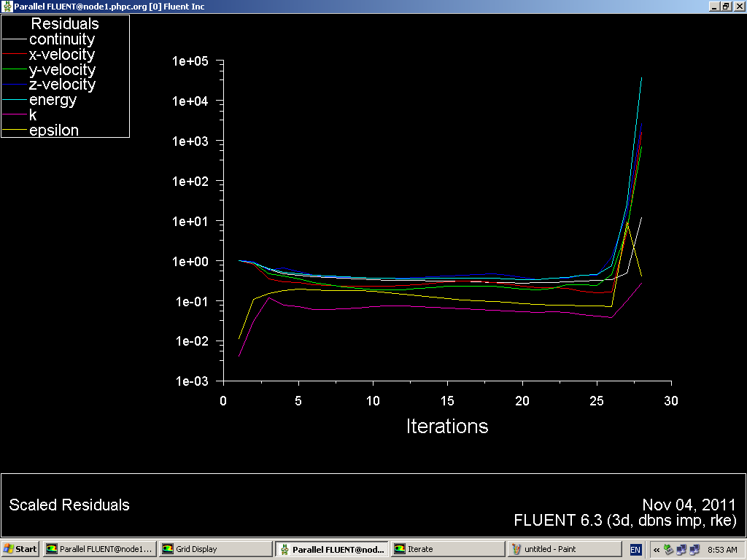Viewport: 747px width, 560px height.
Task: Click the FLUENT window icon in title bar
Action: coord(7,7)
